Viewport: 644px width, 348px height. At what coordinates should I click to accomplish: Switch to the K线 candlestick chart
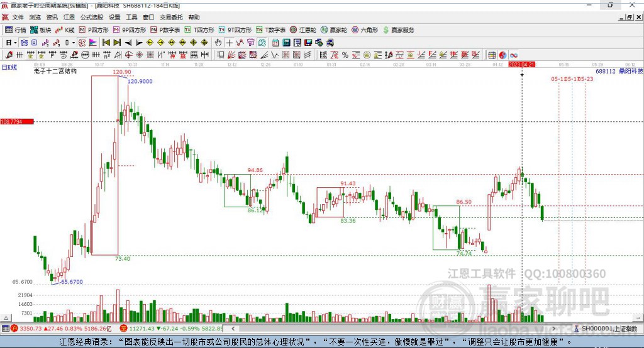pos(65,30)
